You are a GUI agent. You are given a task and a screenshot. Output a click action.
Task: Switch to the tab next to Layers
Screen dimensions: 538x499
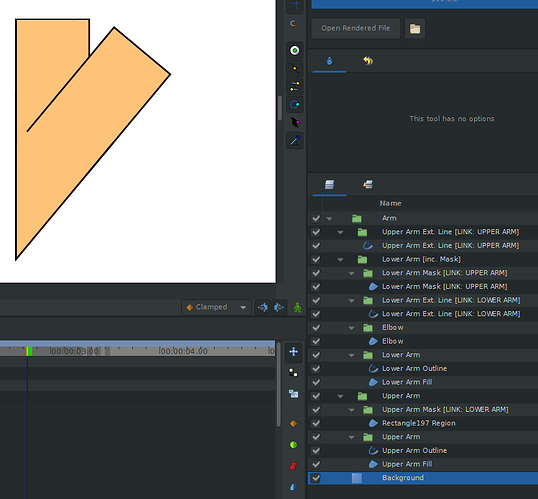pyautogui.click(x=368, y=185)
